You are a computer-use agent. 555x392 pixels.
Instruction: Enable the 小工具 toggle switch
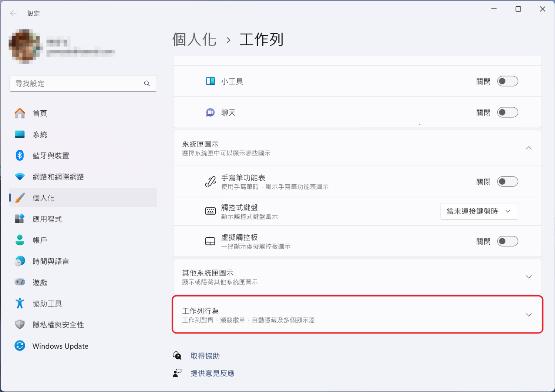tap(507, 81)
